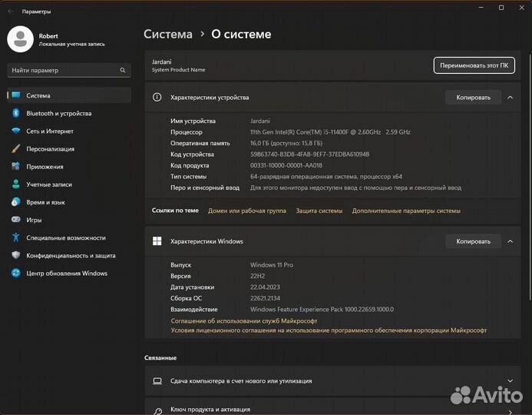Switch to Приложения section

point(69,167)
